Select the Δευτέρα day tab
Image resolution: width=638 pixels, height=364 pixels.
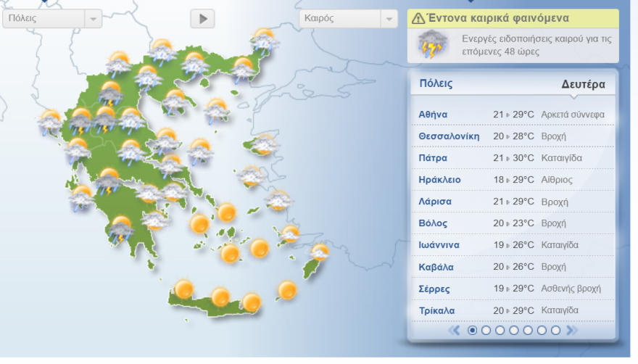tap(582, 84)
